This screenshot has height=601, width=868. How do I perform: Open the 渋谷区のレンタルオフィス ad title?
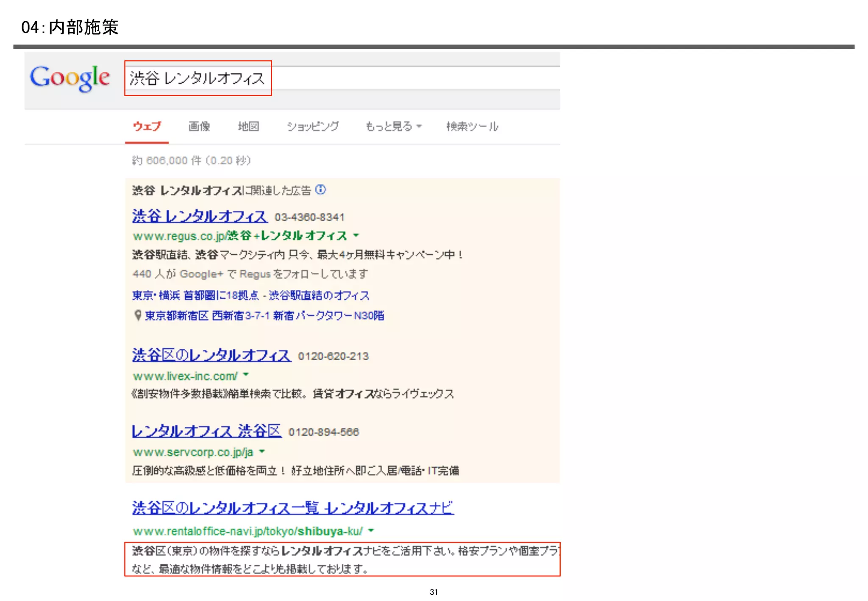211,355
